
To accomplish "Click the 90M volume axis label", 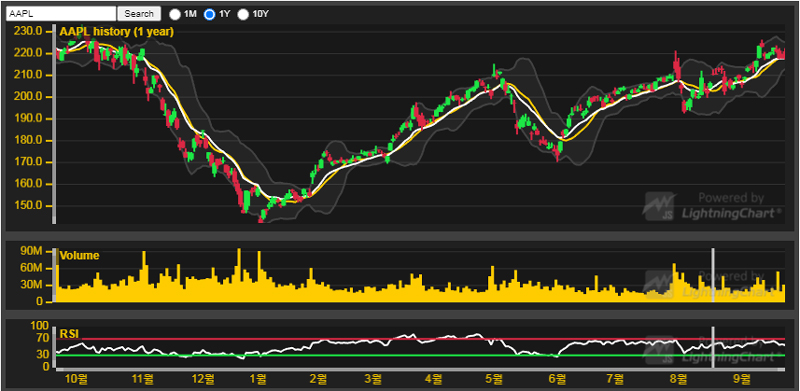I will (x=33, y=252).
